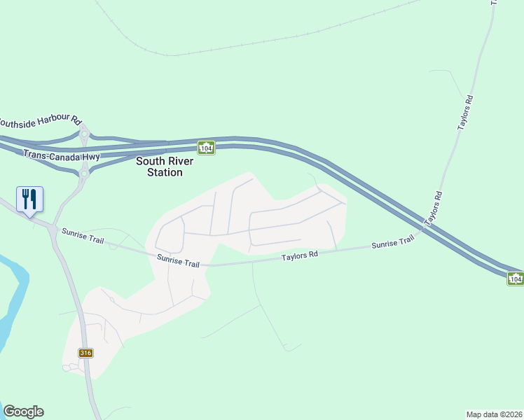Click the Trans-Canada Hwy road label
This screenshot has height=420, width=524.
click(62, 155)
